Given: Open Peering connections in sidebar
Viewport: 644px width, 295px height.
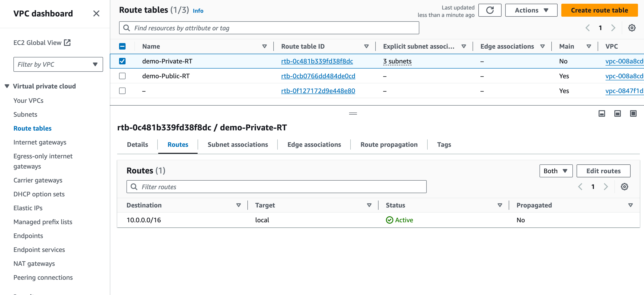Looking at the screenshot, I should point(43,277).
